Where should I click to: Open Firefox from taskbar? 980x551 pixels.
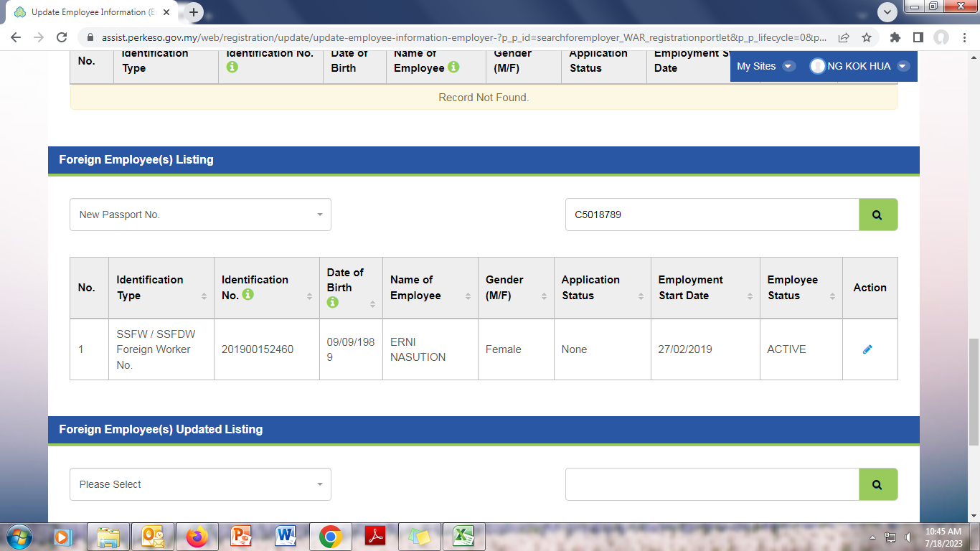197,537
